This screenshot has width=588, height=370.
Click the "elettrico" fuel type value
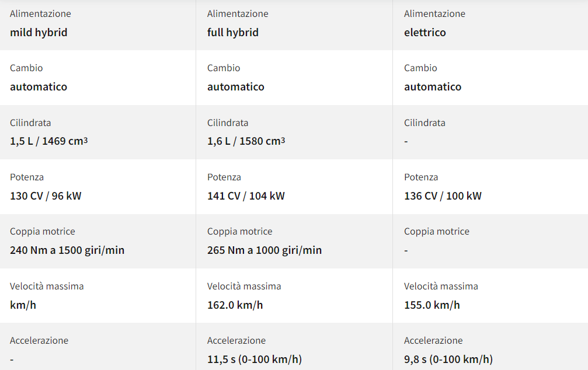pyautogui.click(x=425, y=33)
